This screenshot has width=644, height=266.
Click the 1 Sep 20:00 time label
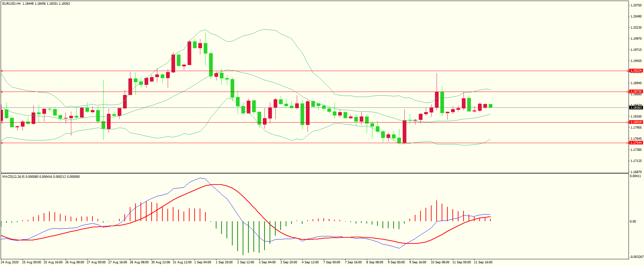tap(224, 262)
